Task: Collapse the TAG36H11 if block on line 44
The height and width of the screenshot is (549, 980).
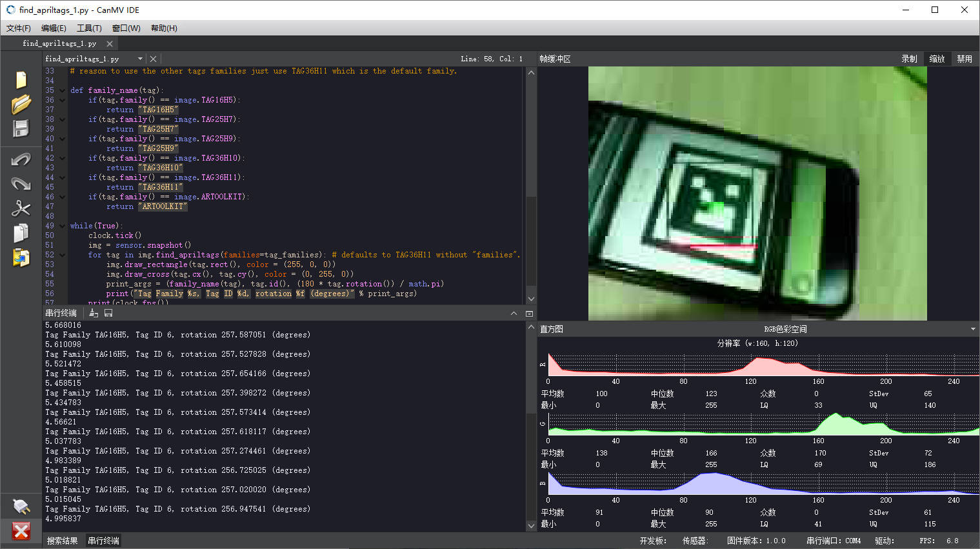Action: (63, 177)
